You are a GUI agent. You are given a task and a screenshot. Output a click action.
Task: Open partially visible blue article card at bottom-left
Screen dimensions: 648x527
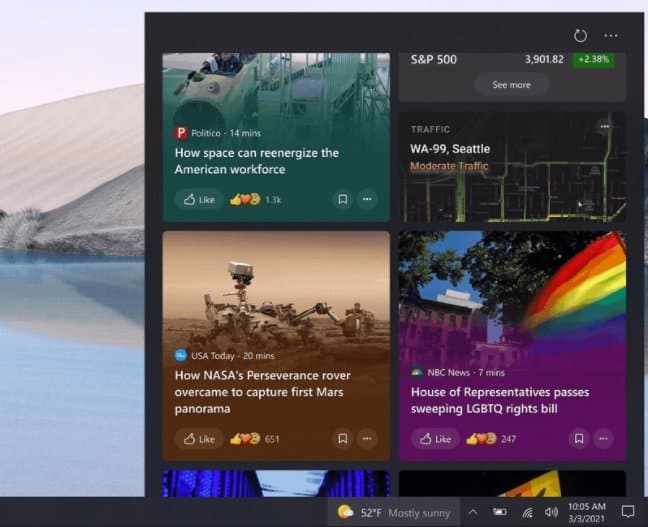click(276, 483)
